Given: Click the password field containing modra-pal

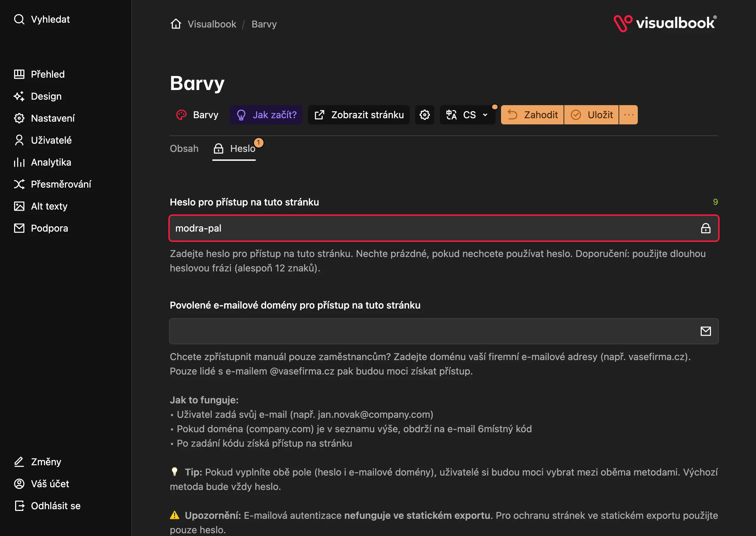Looking at the screenshot, I should 444,228.
